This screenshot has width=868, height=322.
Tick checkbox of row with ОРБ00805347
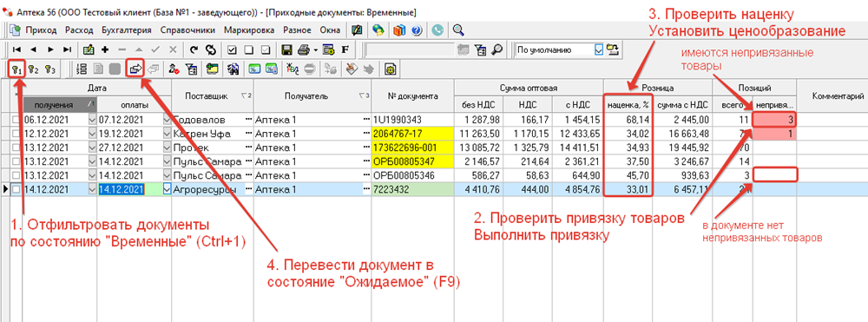click(x=16, y=161)
